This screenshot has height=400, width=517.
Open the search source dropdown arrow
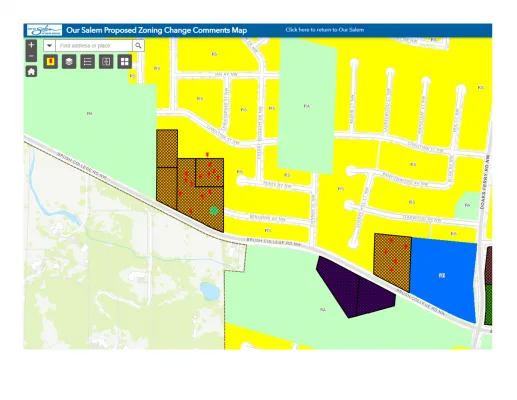click(49, 46)
